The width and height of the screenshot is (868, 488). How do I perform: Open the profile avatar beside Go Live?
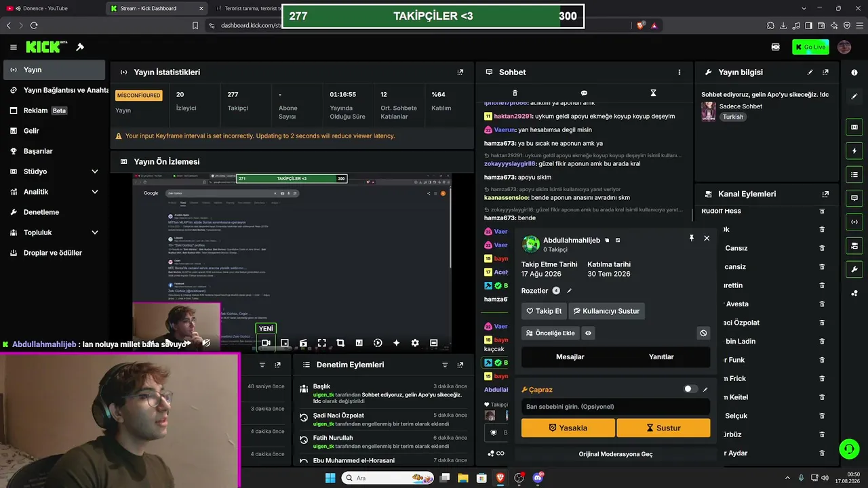click(844, 47)
